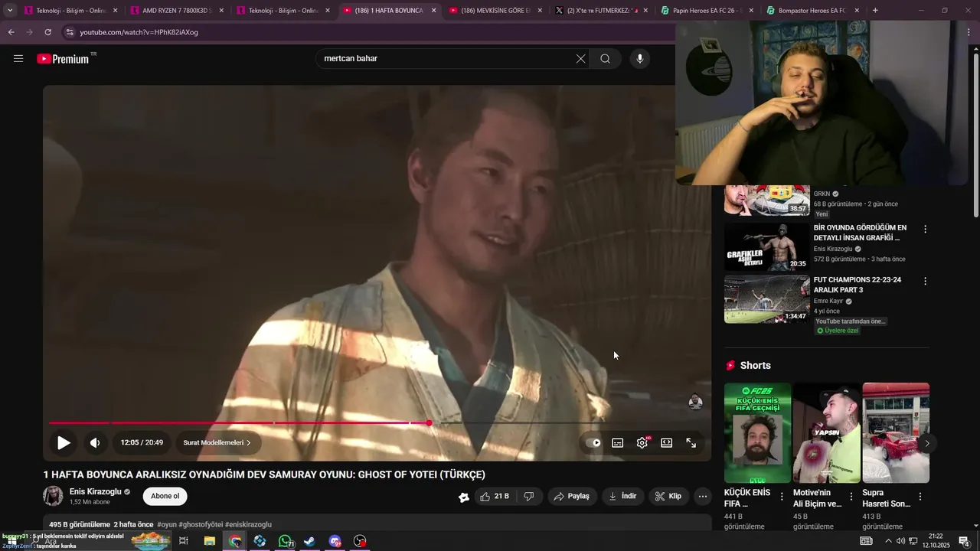Create a clip with 'Klip' button
The width and height of the screenshot is (980, 551).
pos(668,496)
